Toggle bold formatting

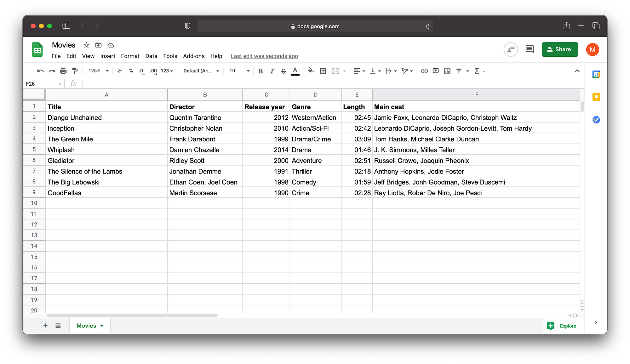[x=261, y=71]
